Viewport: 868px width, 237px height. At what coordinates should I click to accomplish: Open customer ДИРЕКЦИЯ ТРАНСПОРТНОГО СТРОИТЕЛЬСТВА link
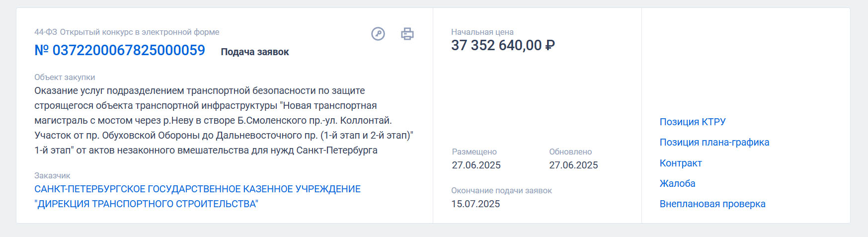pos(197,196)
